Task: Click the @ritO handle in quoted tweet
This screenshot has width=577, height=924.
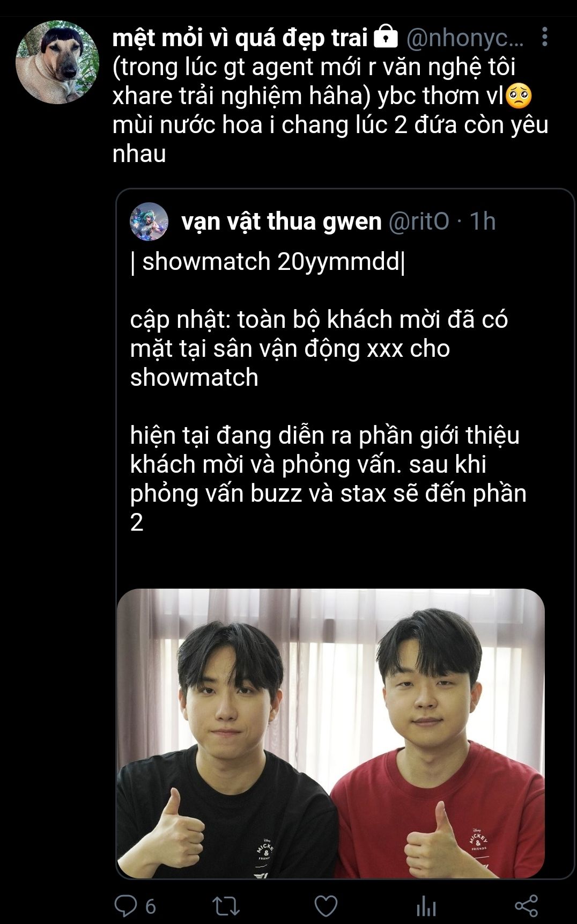Action: tap(418, 221)
